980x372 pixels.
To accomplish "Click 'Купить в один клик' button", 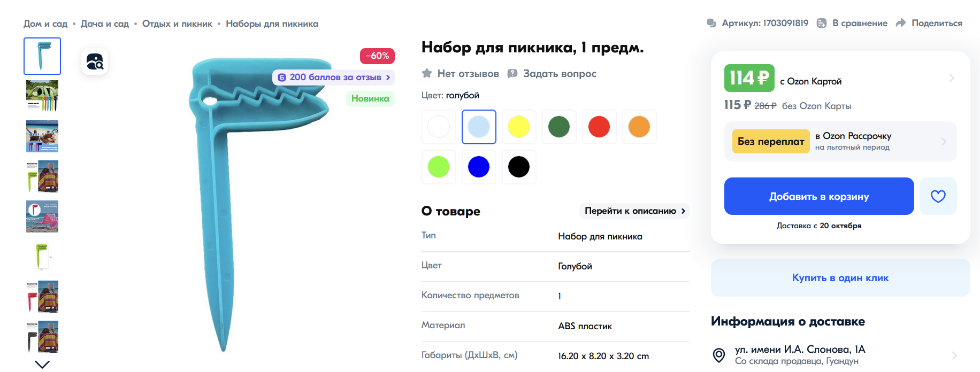I will [840, 278].
